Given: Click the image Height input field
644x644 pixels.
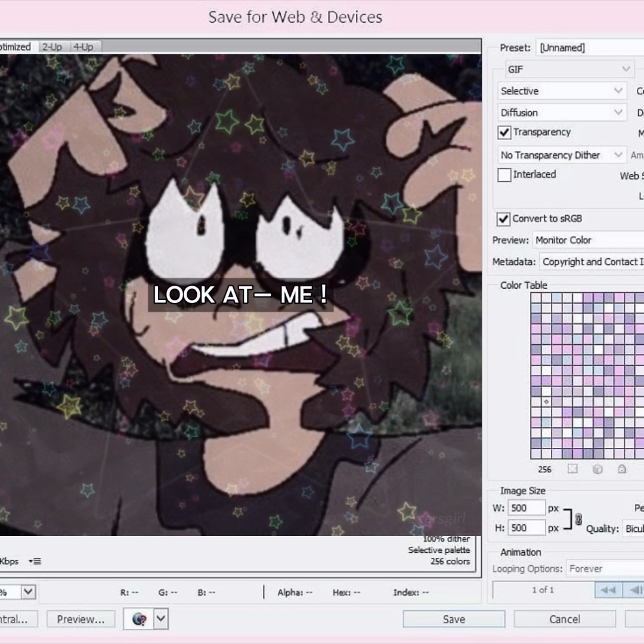Looking at the screenshot, I should [527, 528].
